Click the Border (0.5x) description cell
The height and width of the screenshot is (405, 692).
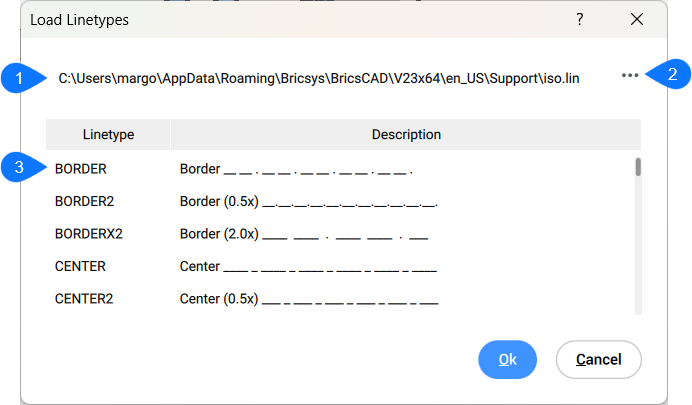point(308,201)
